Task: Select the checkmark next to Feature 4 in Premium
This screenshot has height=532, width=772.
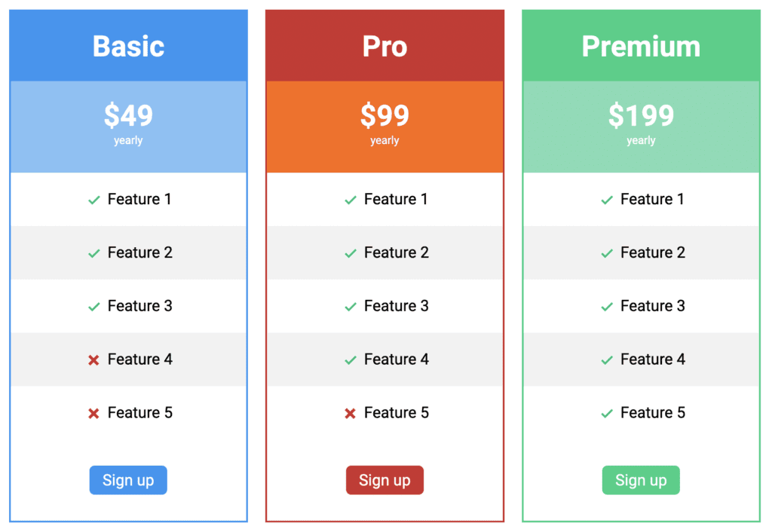Action: click(x=606, y=359)
